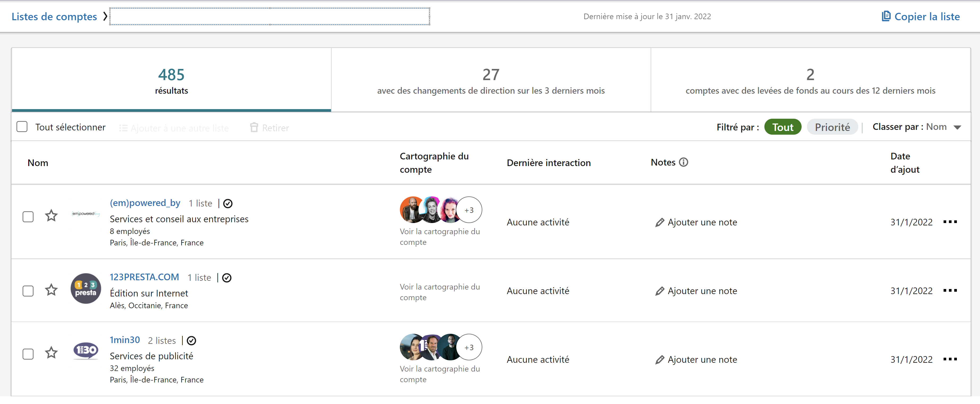Go back to Listes de comptes

(x=55, y=17)
